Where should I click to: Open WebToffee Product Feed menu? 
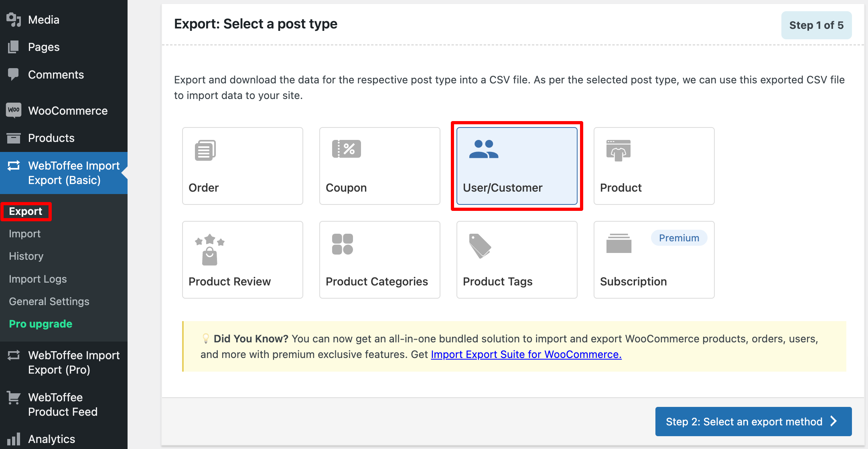[64, 405]
